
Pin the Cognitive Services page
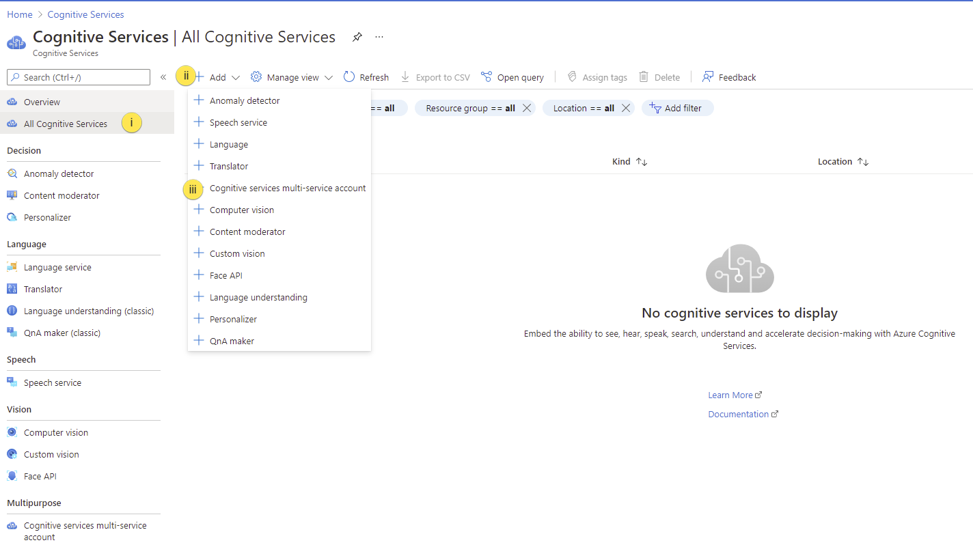coord(357,37)
